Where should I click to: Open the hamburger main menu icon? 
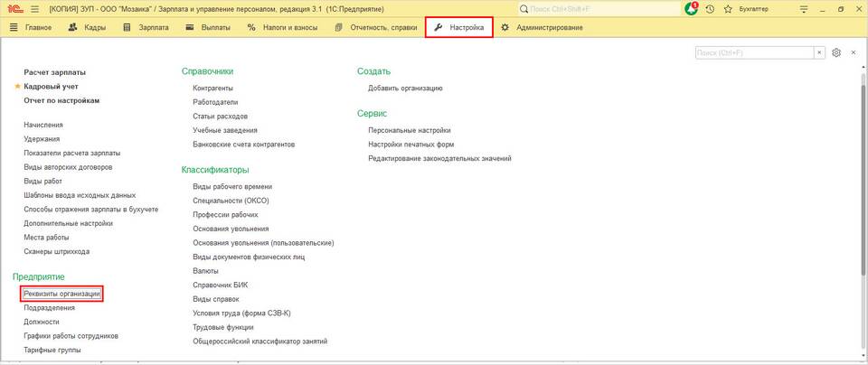35,9
